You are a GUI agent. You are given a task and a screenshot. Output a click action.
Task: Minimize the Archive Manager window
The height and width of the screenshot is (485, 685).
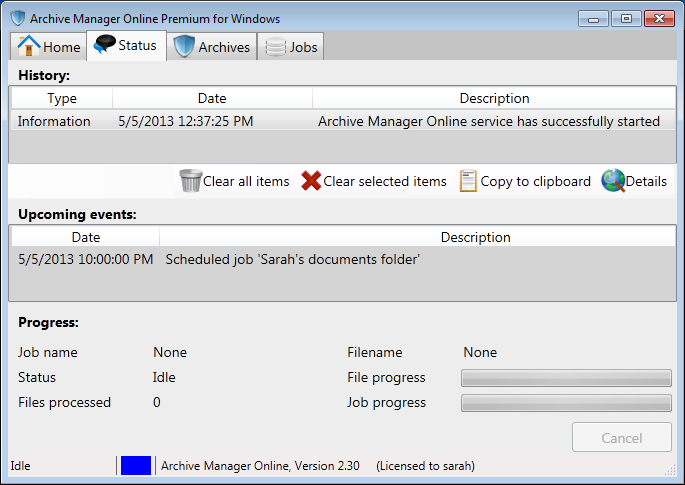[x=593, y=19]
